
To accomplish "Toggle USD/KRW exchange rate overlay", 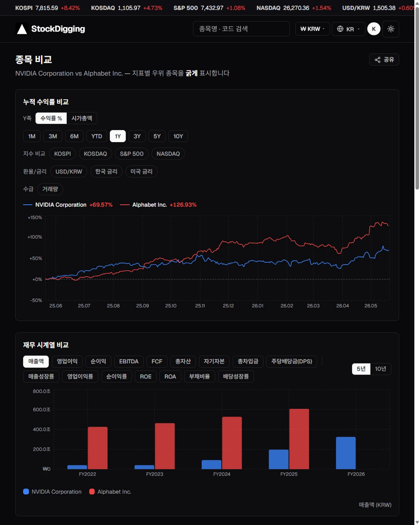I will click(69, 171).
